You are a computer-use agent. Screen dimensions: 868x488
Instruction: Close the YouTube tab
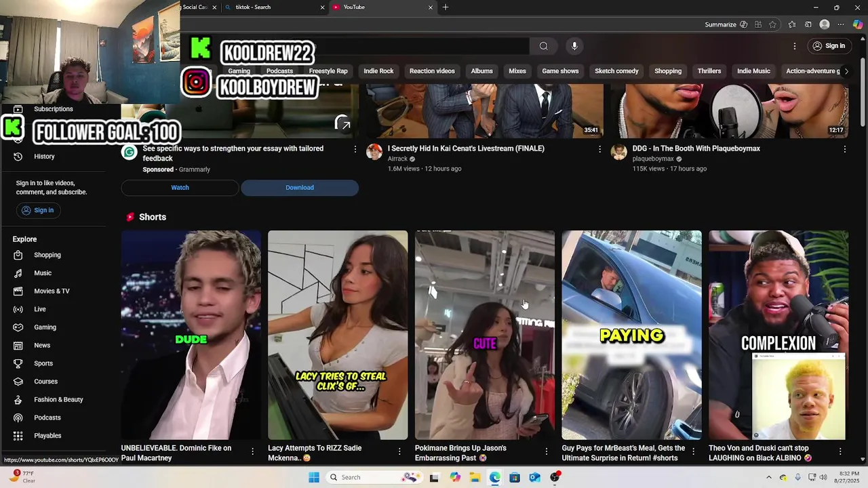[430, 7]
